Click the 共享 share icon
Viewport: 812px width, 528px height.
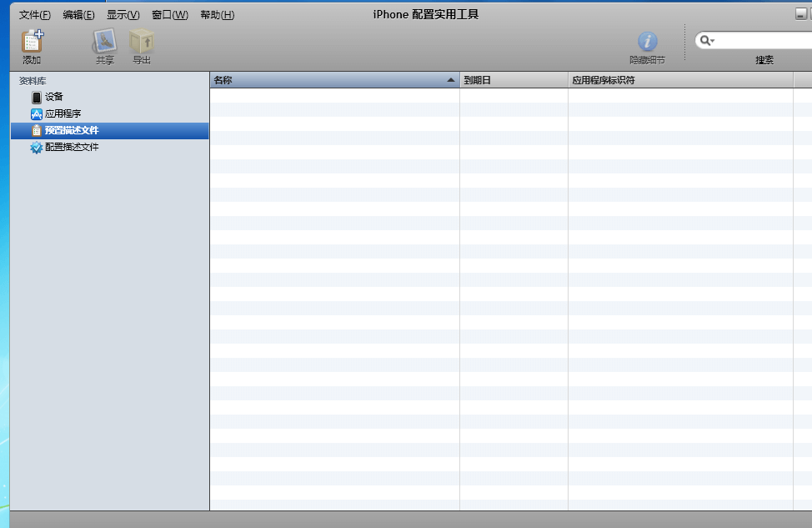click(x=104, y=41)
